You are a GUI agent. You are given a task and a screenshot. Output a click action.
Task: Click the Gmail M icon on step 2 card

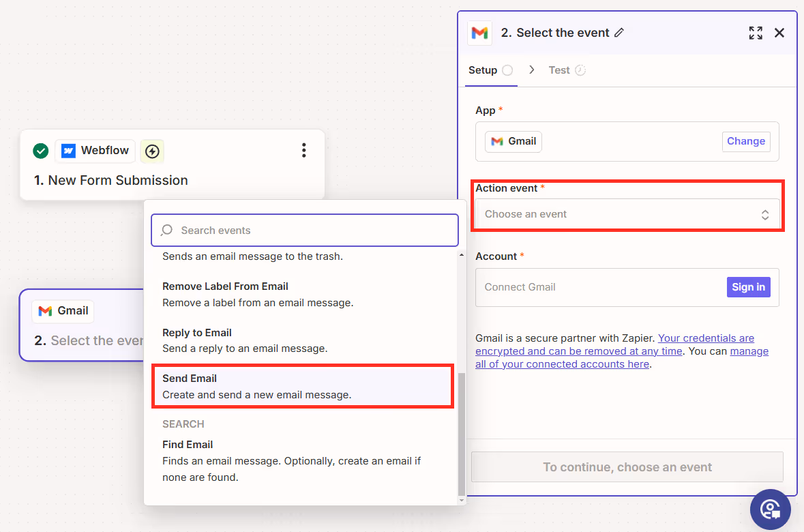(45, 311)
